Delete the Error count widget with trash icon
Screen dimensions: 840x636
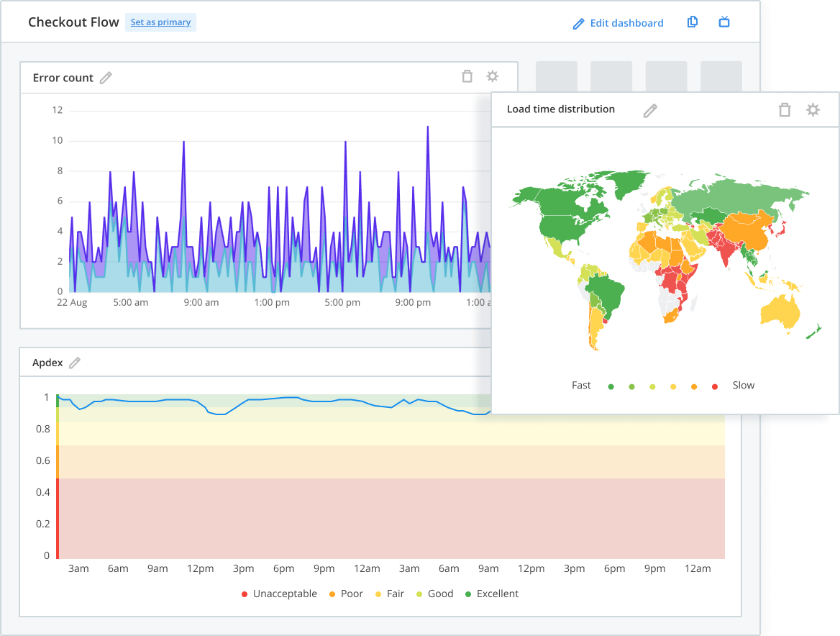point(467,76)
